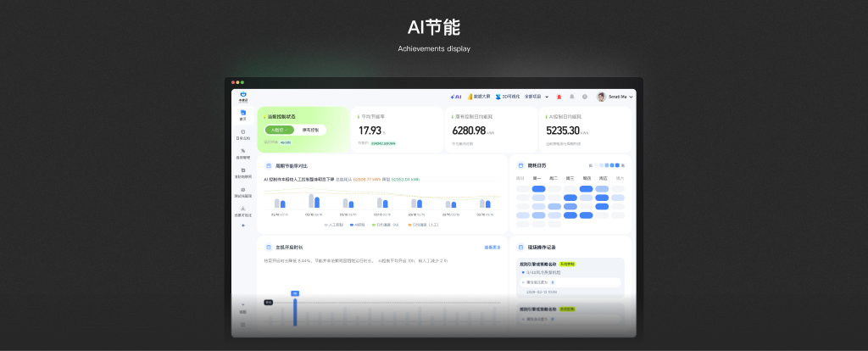Select the AI自控 control mode
868x351 pixels.
tap(279, 130)
